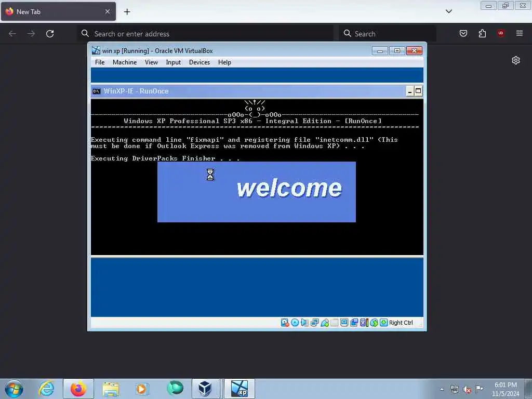Open Windows Media Player from taskbar

[142, 389]
